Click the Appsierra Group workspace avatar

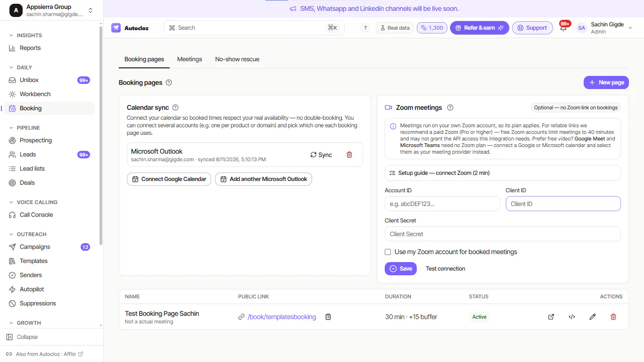pyautogui.click(x=16, y=10)
